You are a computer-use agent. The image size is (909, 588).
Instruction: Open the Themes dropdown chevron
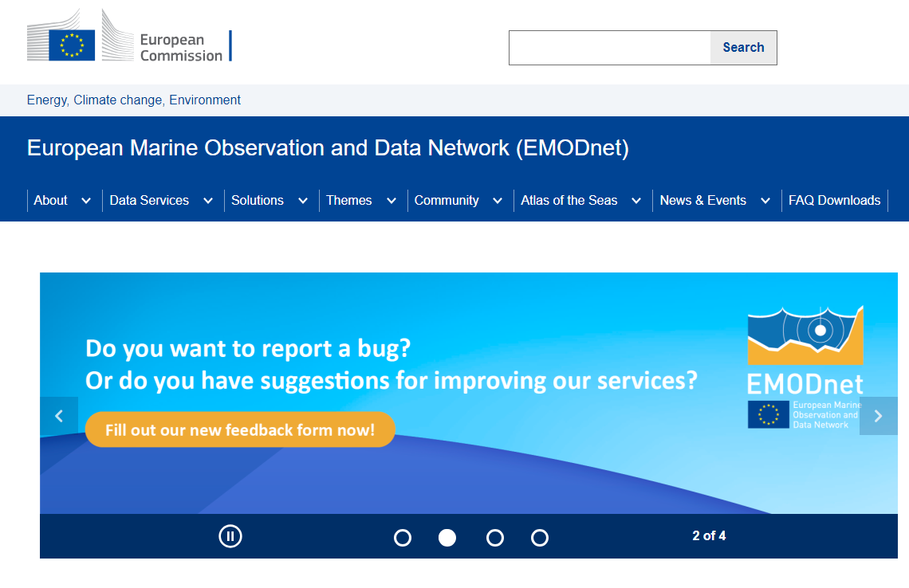coord(392,201)
